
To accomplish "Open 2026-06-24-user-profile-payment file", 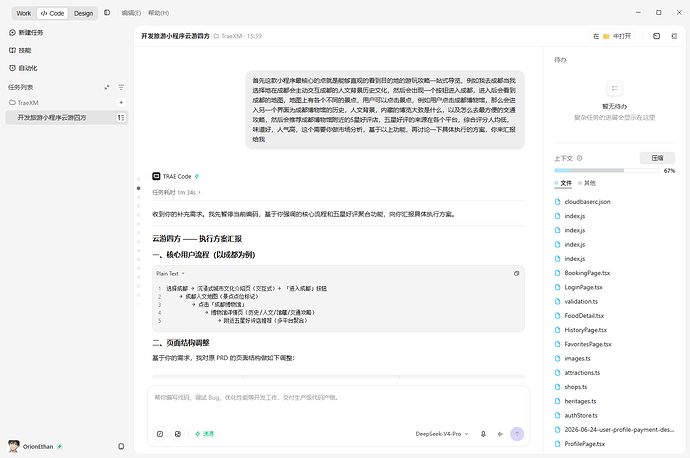I will point(614,429).
